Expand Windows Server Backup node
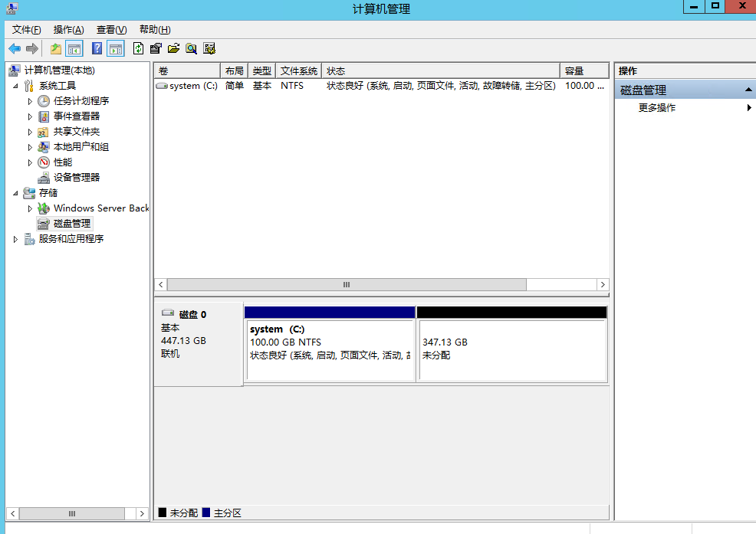This screenshot has height=534, width=756. [x=29, y=208]
